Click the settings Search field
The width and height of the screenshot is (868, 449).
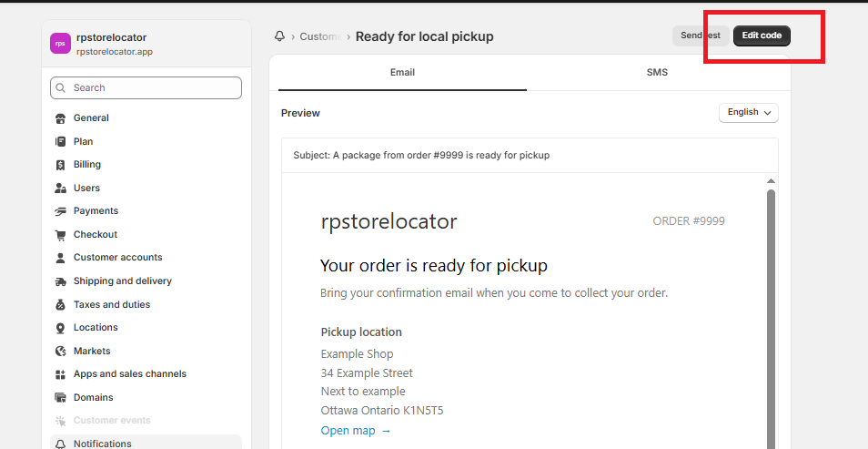[x=146, y=87]
